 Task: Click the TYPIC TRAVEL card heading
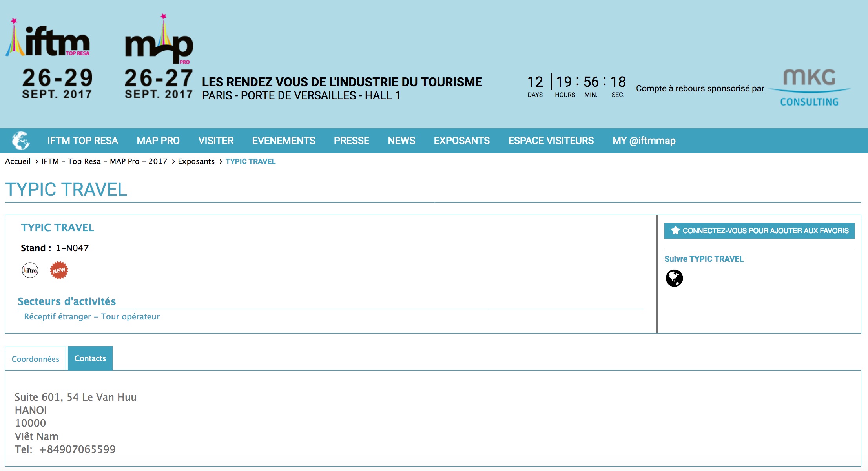point(57,228)
